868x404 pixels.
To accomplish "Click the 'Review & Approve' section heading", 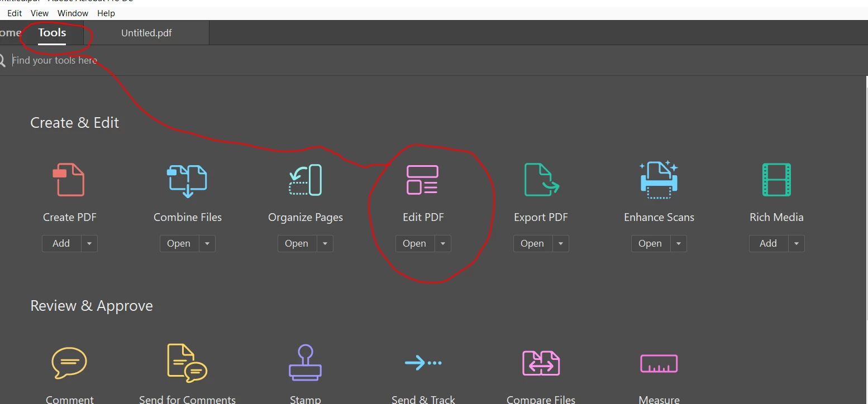I will (x=92, y=306).
